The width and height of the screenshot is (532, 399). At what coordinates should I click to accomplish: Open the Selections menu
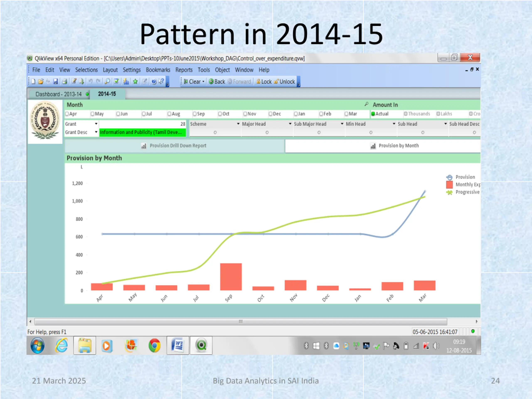pyautogui.click(x=87, y=70)
